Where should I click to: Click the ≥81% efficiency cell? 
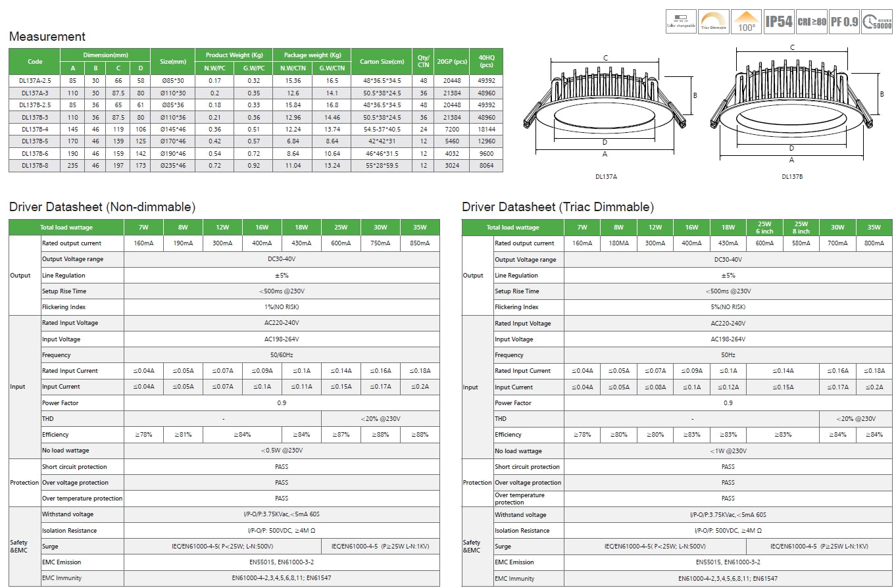(x=183, y=435)
